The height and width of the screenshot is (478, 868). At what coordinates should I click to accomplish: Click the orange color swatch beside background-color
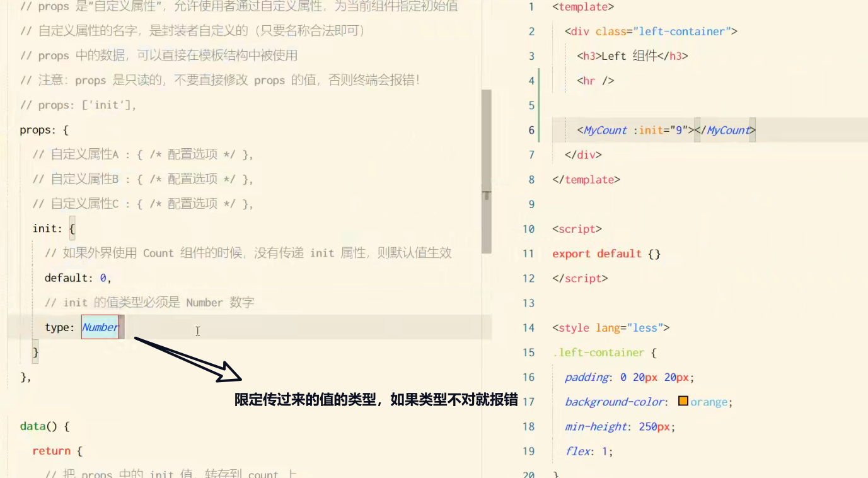683,401
